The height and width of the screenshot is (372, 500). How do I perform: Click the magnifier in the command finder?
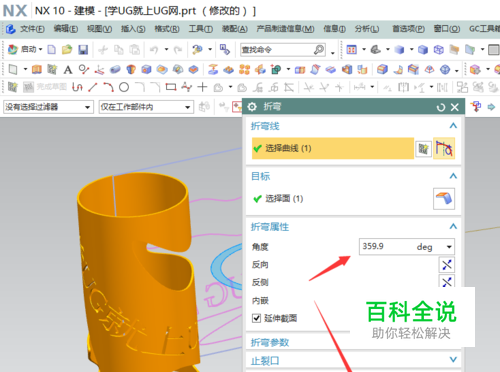(319, 50)
